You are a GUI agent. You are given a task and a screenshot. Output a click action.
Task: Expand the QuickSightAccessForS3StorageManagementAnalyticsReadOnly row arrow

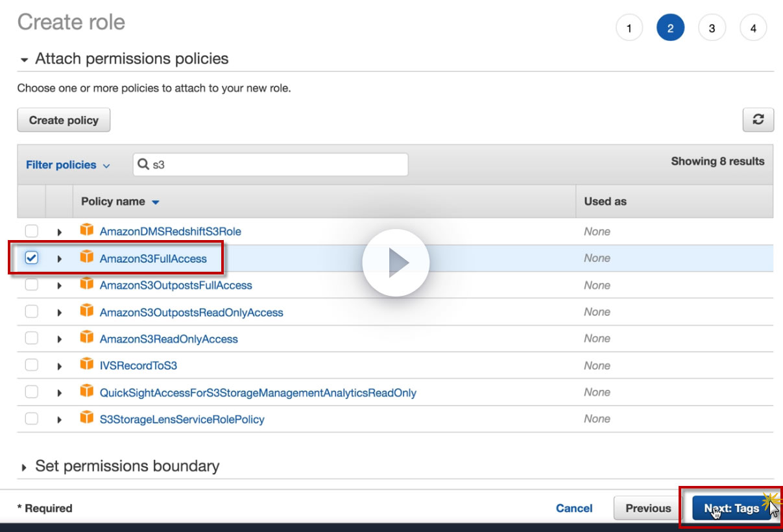click(x=59, y=393)
